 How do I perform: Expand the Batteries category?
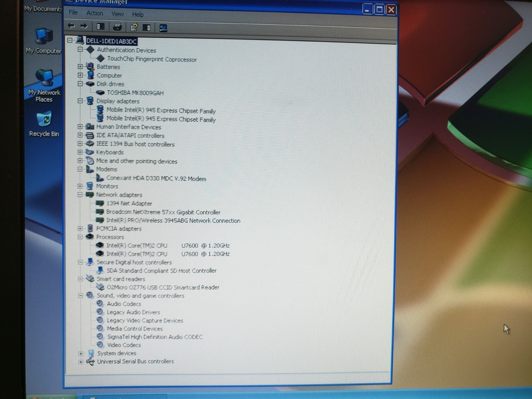80,66
